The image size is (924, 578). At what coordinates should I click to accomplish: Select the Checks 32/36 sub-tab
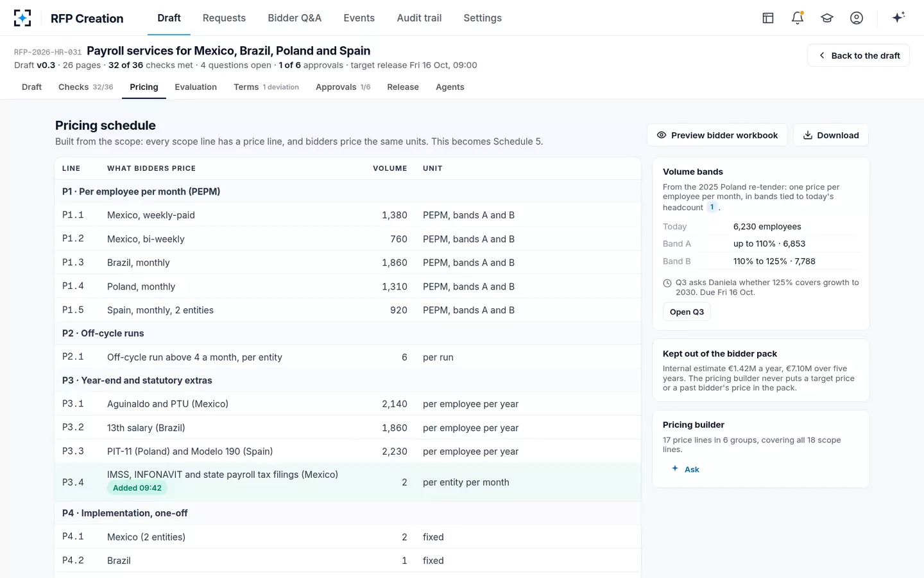[85, 87]
